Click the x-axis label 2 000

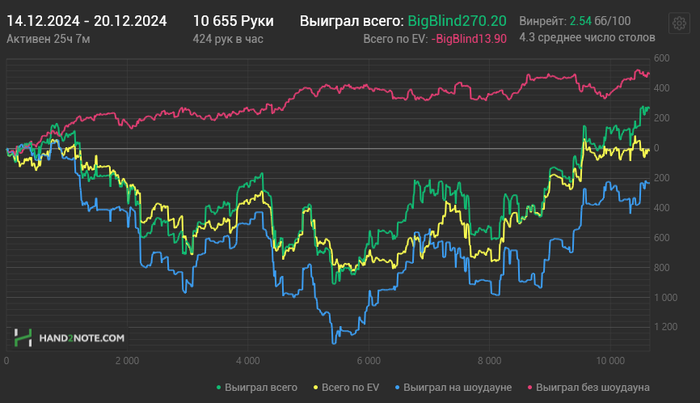coord(127,361)
